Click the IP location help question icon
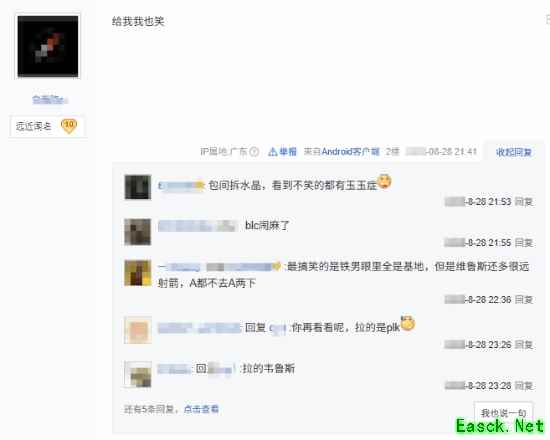This screenshot has width=550, height=440. click(254, 152)
